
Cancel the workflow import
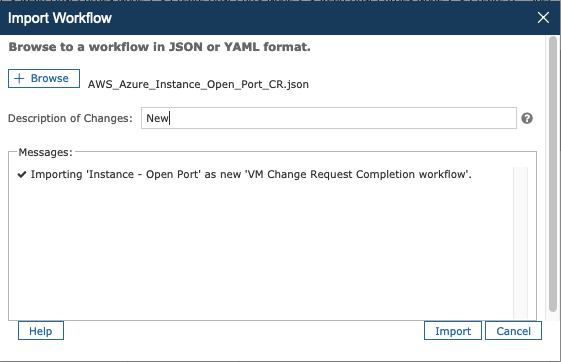513,331
